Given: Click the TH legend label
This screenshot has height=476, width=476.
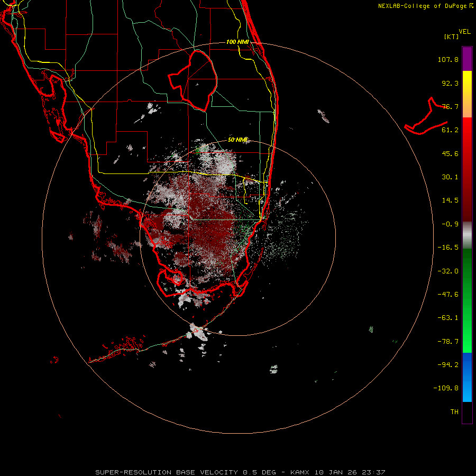Looking at the screenshot, I should coord(454,412).
